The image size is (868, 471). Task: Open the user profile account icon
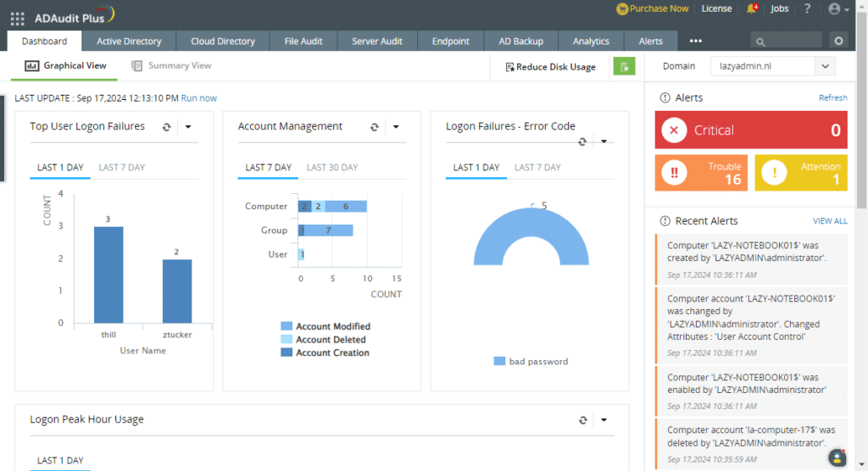click(838, 8)
